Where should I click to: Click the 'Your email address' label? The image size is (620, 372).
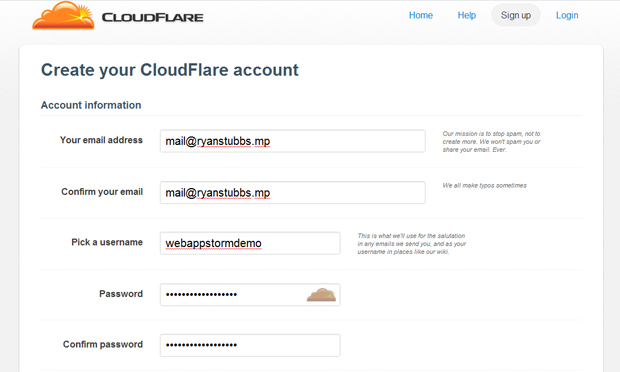coord(101,140)
